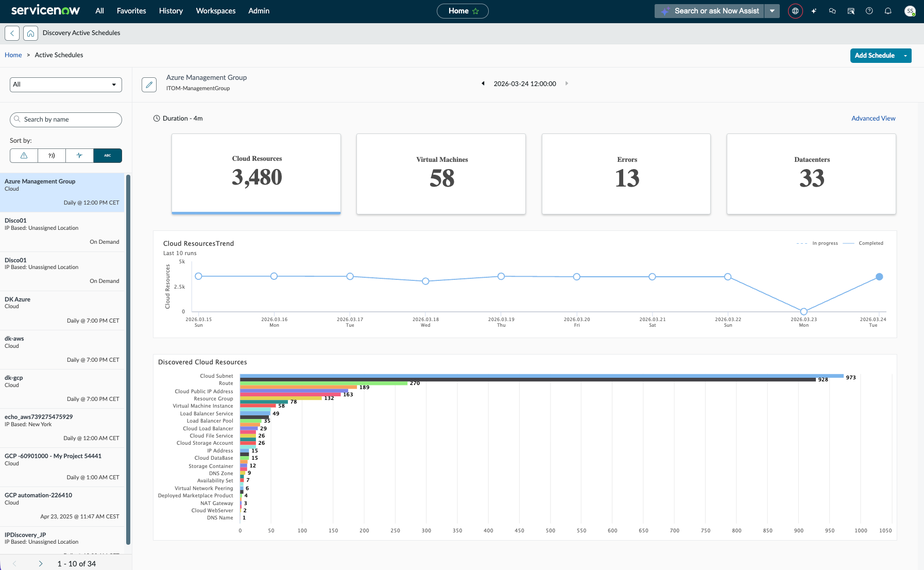Click the date 2026-03-24 12:00:00
924x570 pixels.
click(525, 84)
